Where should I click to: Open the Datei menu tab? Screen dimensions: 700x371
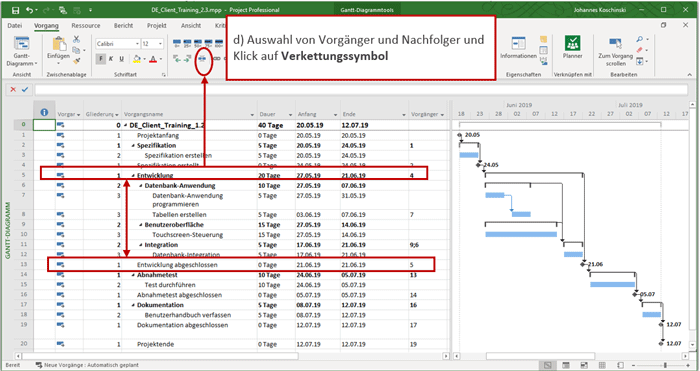click(15, 25)
